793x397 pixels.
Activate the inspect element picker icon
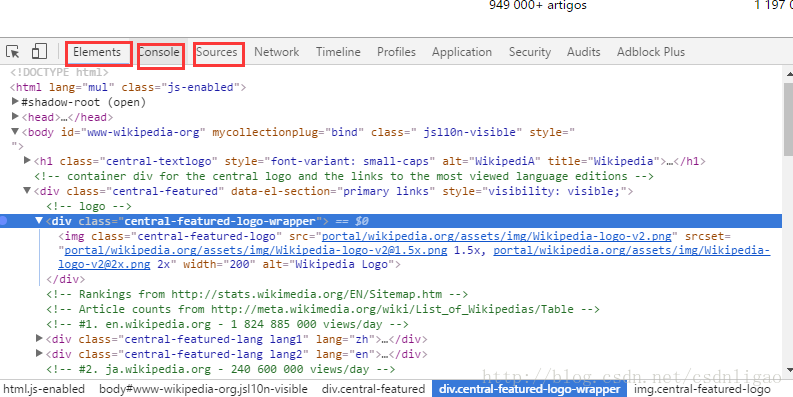click(13, 52)
